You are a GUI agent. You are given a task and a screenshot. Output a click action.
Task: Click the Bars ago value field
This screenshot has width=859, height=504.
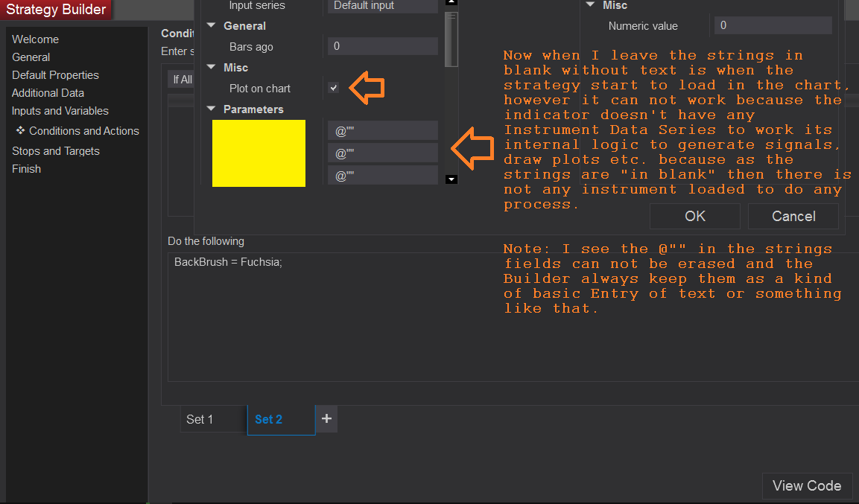pyautogui.click(x=382, y=46)
